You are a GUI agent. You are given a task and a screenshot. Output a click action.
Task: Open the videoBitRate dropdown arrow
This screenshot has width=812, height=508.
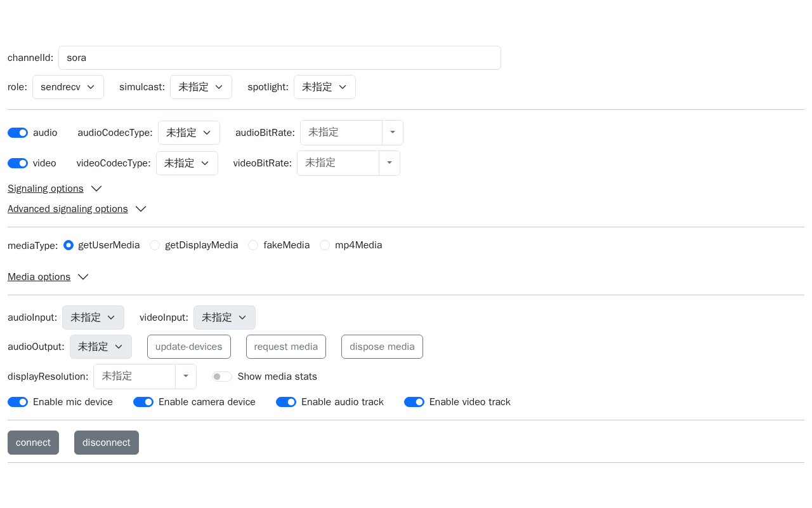tap(390, 163)
